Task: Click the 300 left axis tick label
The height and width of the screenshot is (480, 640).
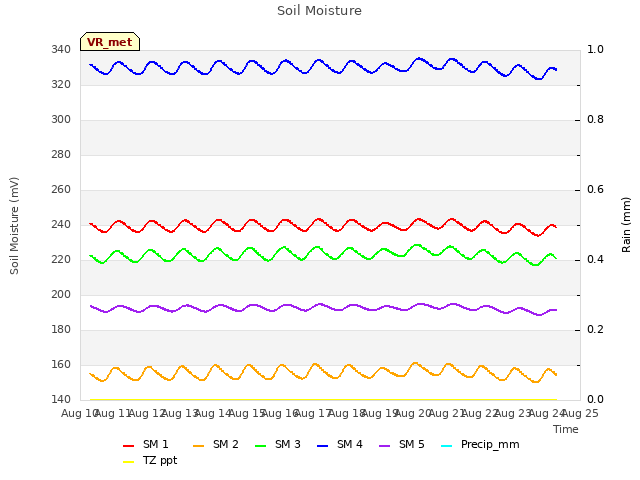Action: [x=61, y=120]
